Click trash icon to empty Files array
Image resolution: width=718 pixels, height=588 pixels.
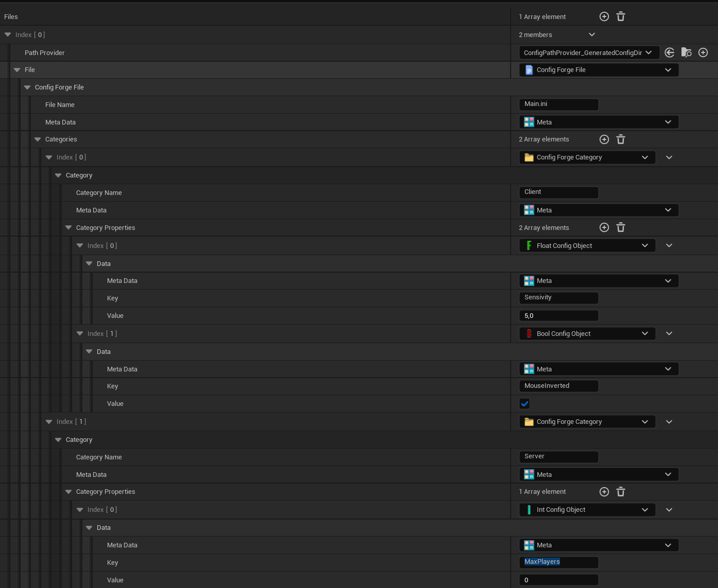[x=621, y=17]
